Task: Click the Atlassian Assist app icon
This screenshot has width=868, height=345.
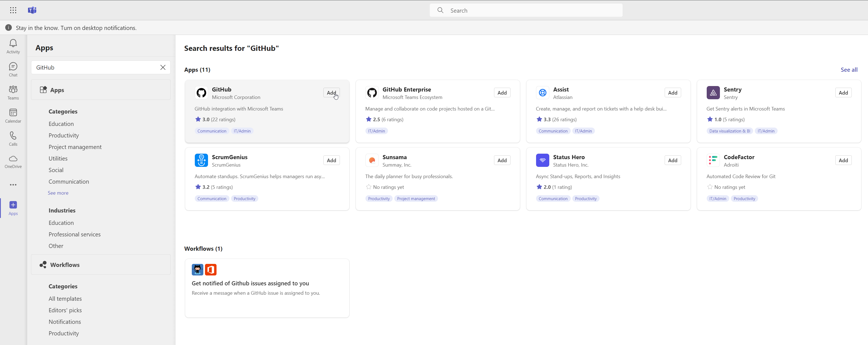Action: [x=543, y=93]
